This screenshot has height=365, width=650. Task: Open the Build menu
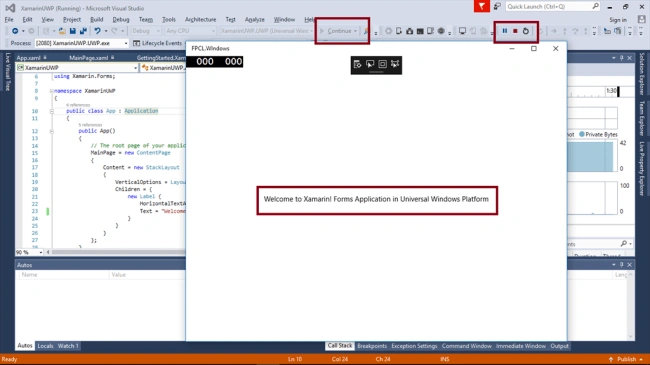click(97, 19)
